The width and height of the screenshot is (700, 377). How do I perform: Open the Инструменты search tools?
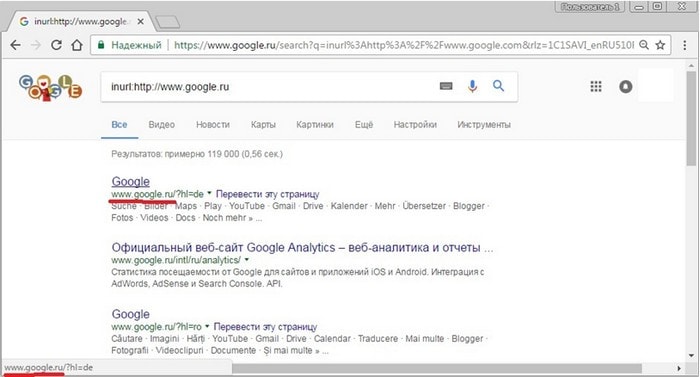pos(484,125)
